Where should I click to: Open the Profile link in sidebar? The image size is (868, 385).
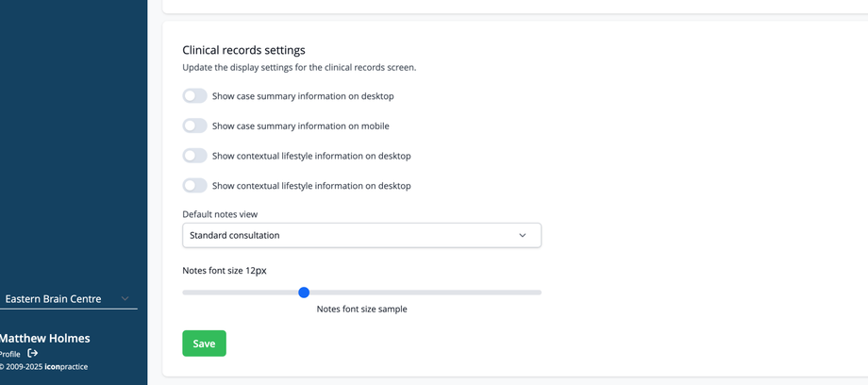coord(9,354)
